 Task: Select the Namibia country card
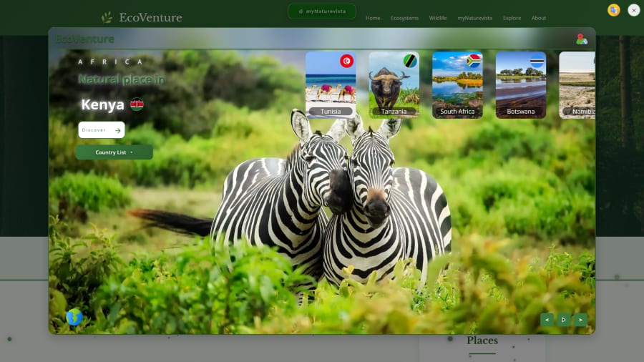(x=577, y=85)
